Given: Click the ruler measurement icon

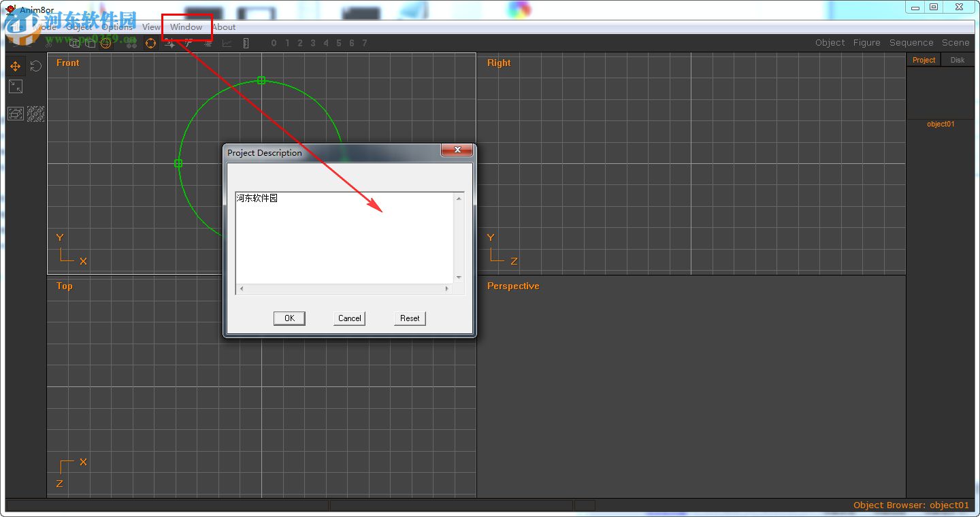Looking at the screenshot, I should 246,43.
